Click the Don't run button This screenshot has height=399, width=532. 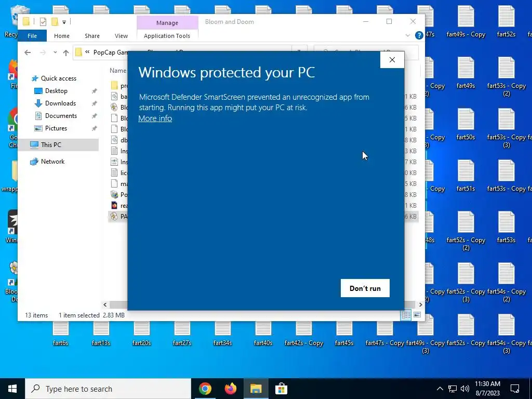point(365,288)
